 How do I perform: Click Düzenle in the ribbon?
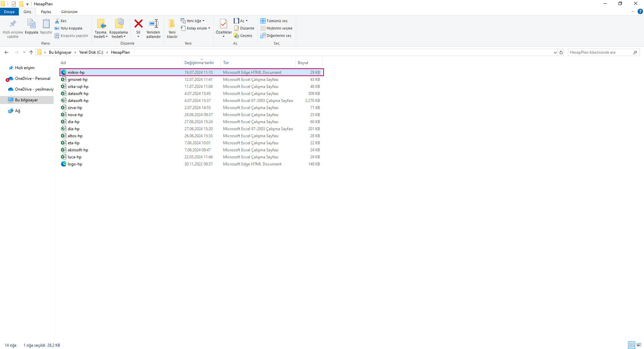pos(244,28)
